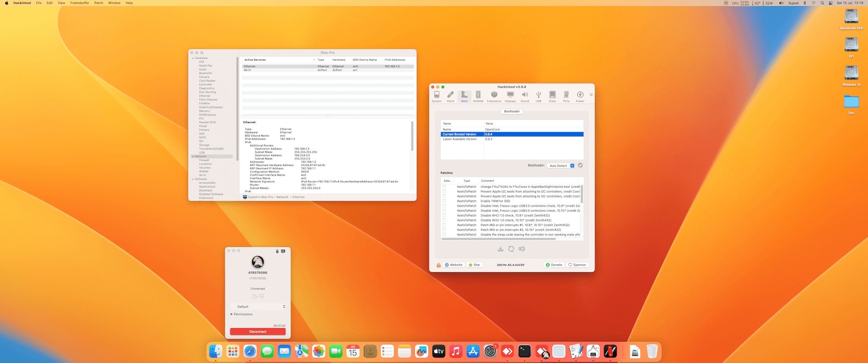Viewport: 868px width, 363px height.
Task: Click the red Disconnect button
Action: 258,331
